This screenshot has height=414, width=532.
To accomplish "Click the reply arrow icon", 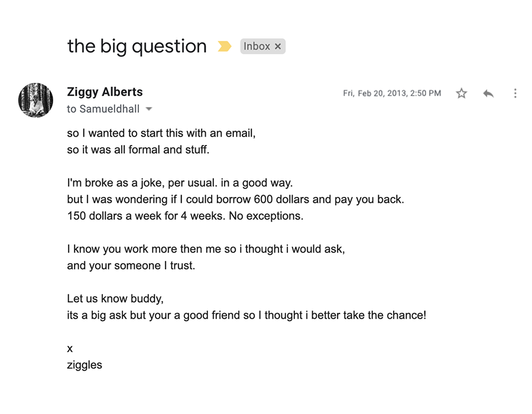I will (488, 93).
